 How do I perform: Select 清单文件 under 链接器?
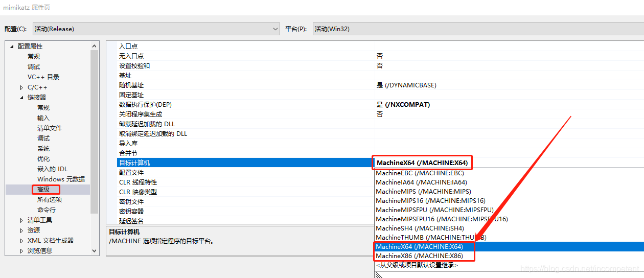point(50,128)
